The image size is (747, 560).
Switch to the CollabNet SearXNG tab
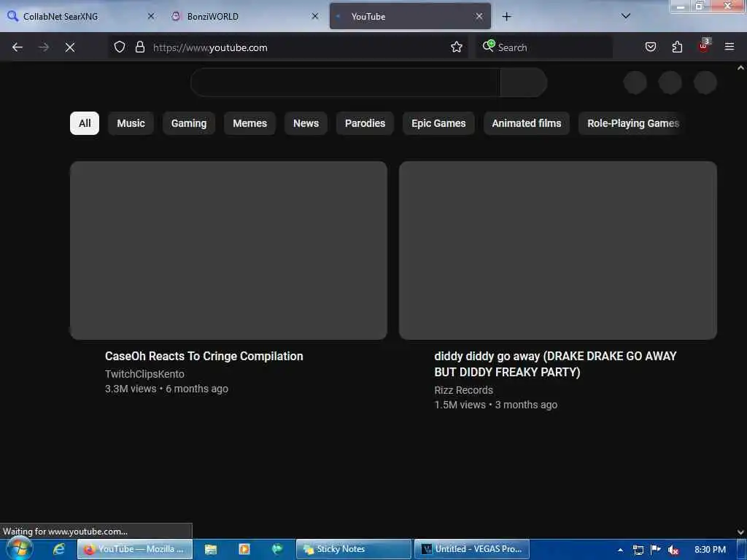pyautogui.click(x=81, y=16)
